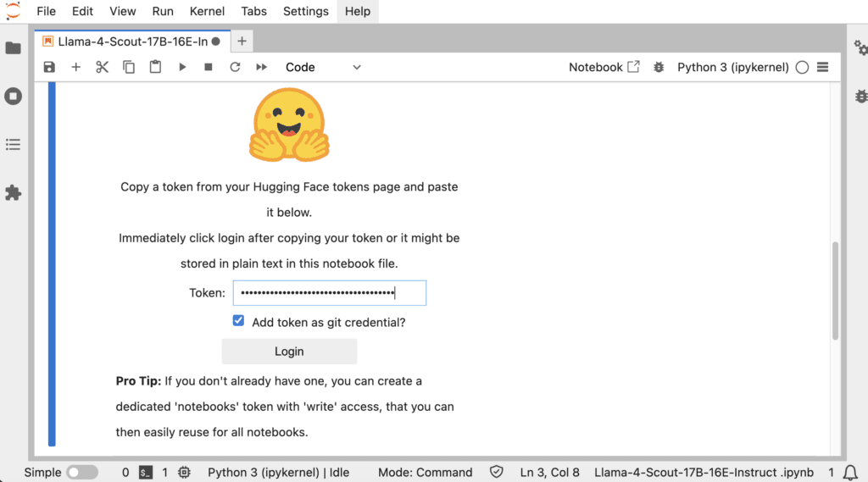
Task: Click the JupyterLab logo icon
Action: click(13, 10)
